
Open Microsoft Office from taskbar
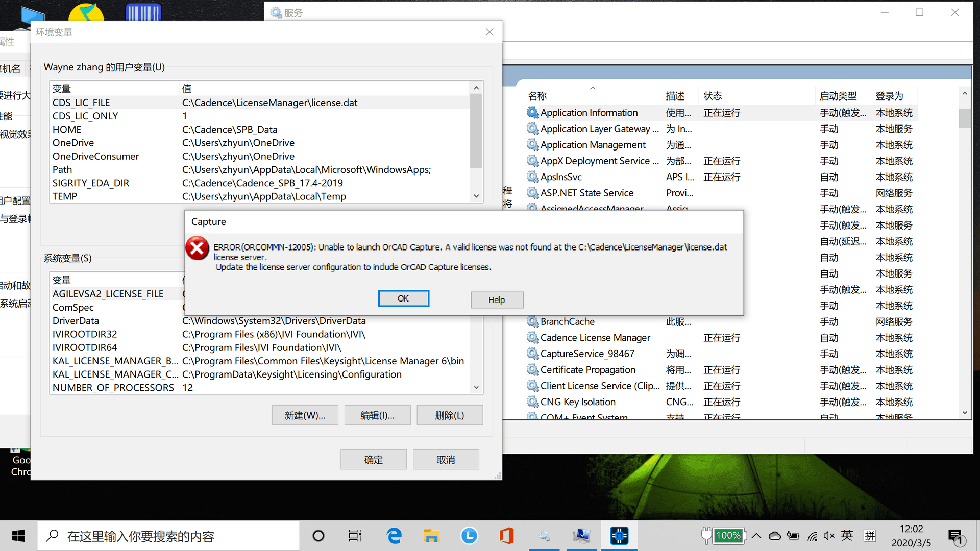pyautogui.click(x=506, y=536)
